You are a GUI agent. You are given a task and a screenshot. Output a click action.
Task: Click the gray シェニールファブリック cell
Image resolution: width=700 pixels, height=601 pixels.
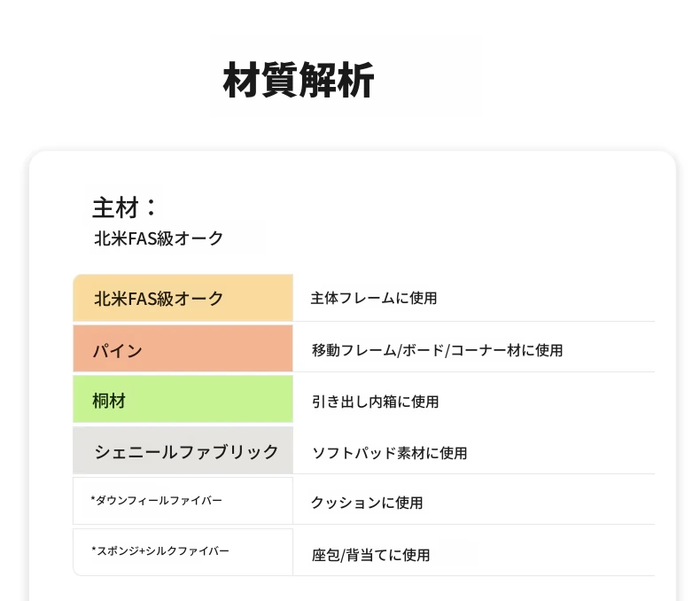183,450
